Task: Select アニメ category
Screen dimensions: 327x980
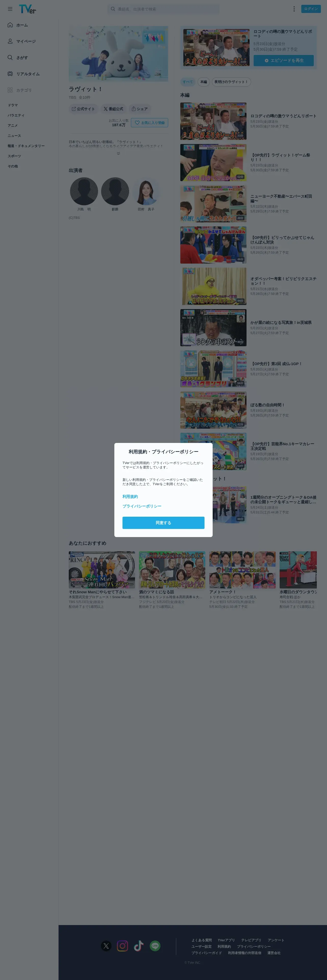Action: [x=13, y=125]
